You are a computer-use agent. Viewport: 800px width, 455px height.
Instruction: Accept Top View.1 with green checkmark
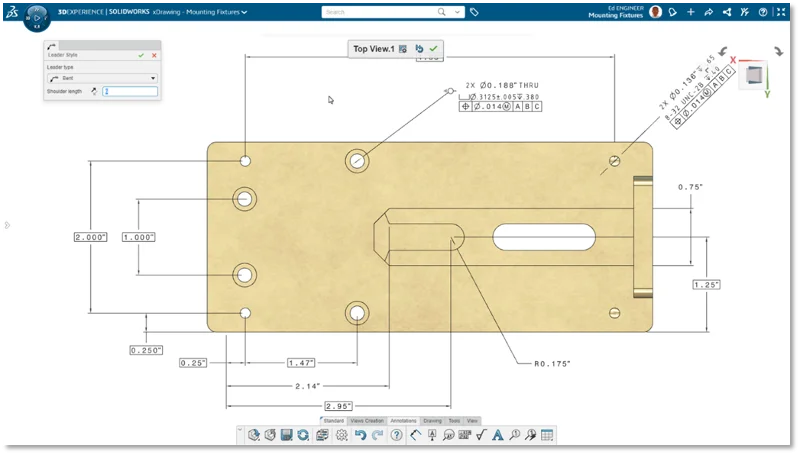click(434, 48)
